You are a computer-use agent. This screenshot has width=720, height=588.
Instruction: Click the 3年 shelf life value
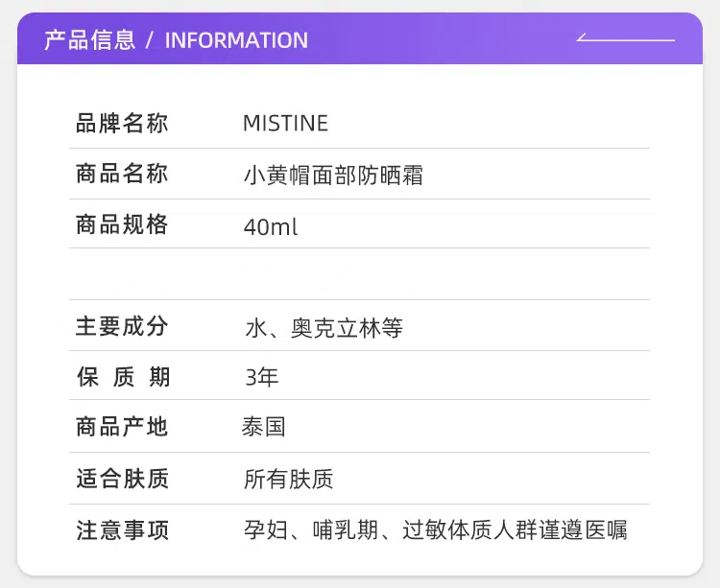(261, 378)
